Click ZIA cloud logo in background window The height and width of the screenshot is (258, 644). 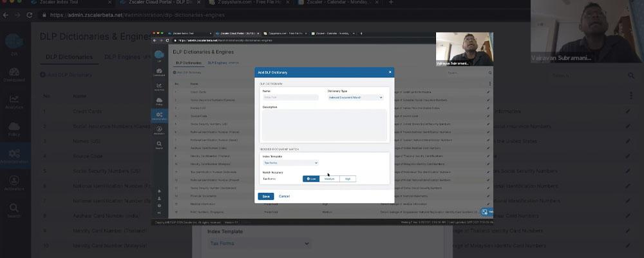pyautogui.click(x=14, y=43)
